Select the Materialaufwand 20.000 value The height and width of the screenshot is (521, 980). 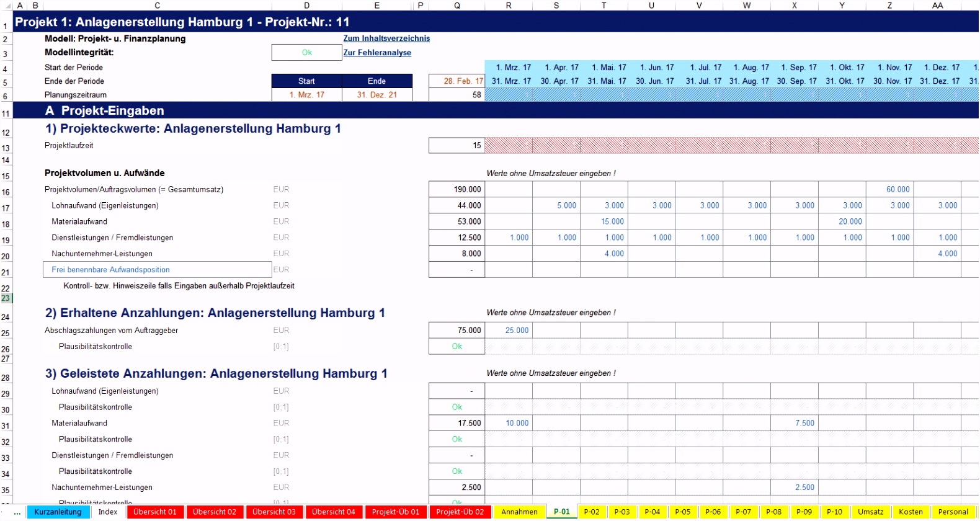[842, 221]
